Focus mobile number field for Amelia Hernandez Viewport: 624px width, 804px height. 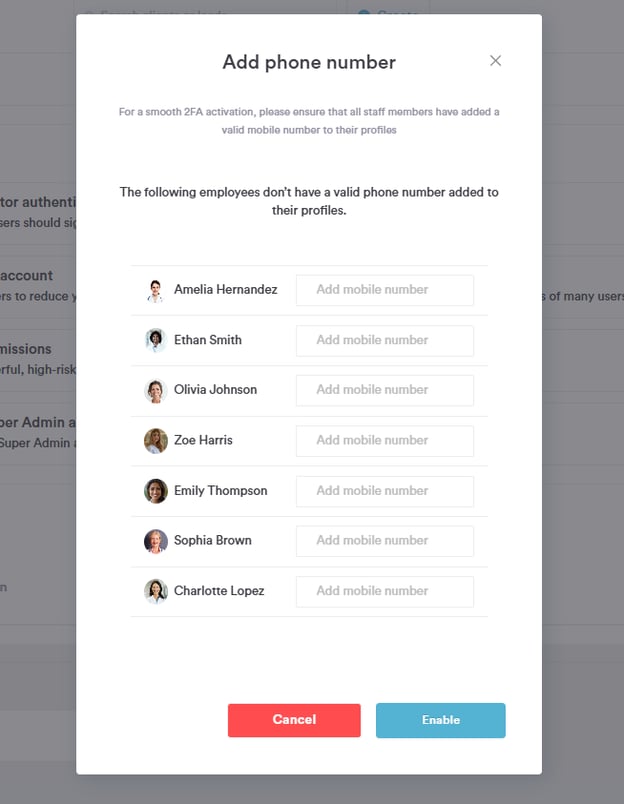pos(384,290)
